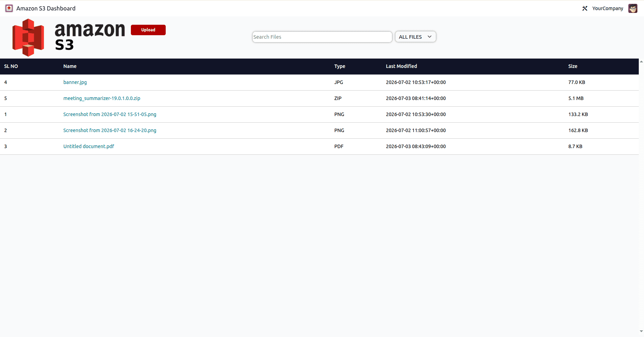Open meeting_summarizer-19.0.1.0.0.zip file link
Viewport: 644px width, 337px height.
click(x=102, y=98)
